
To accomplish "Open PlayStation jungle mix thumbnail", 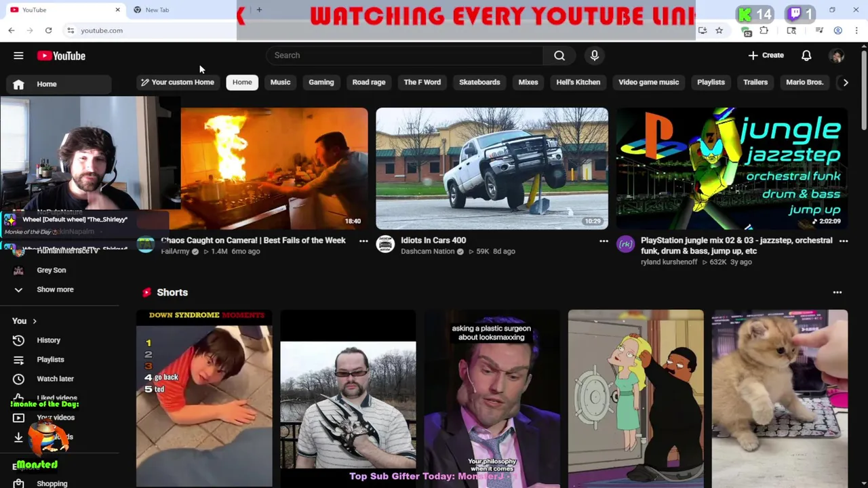I will pyautogui.click(x=732, y=169).
